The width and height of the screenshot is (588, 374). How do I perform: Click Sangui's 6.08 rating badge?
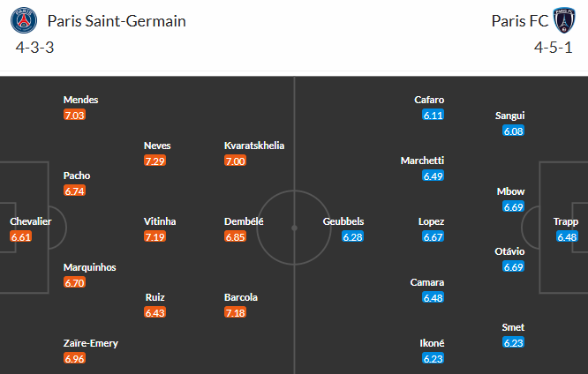514,131
